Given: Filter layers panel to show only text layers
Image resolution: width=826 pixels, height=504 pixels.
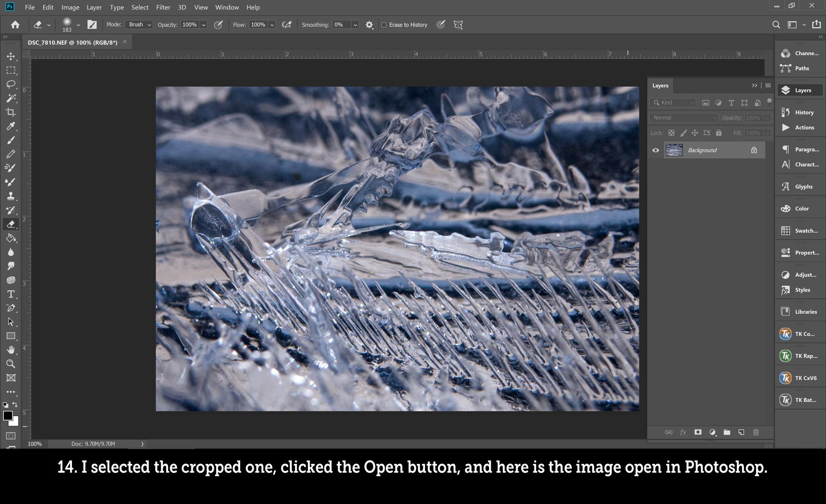Looking at the screenshot, I should 731,103.
